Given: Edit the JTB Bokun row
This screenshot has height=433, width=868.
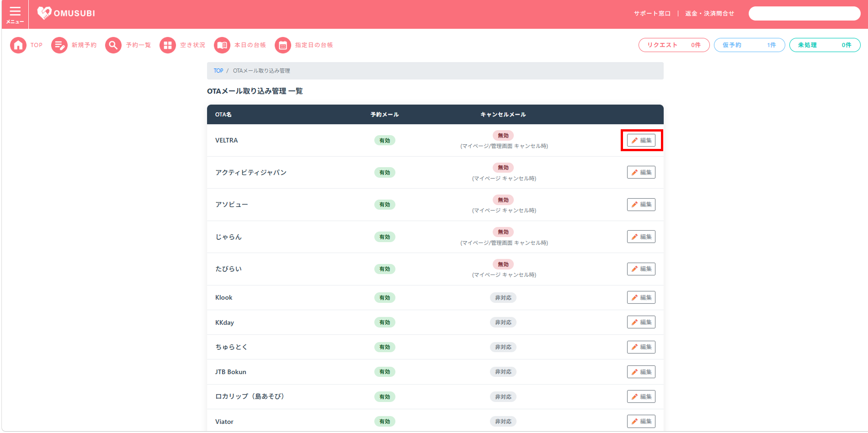Looking at the screenshot, I should (x=641, y=372).
